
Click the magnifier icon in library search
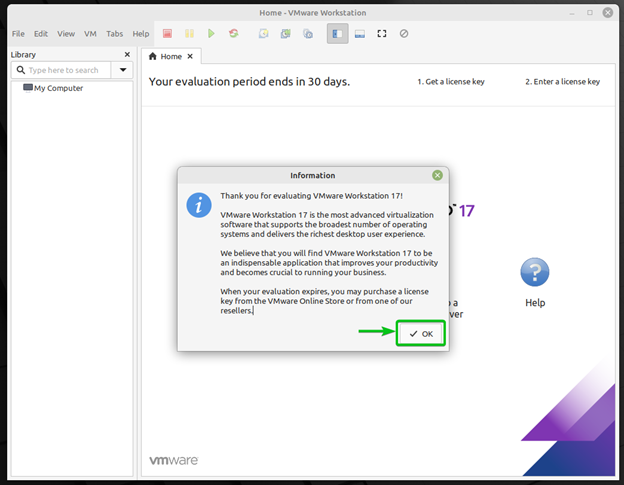21,70
